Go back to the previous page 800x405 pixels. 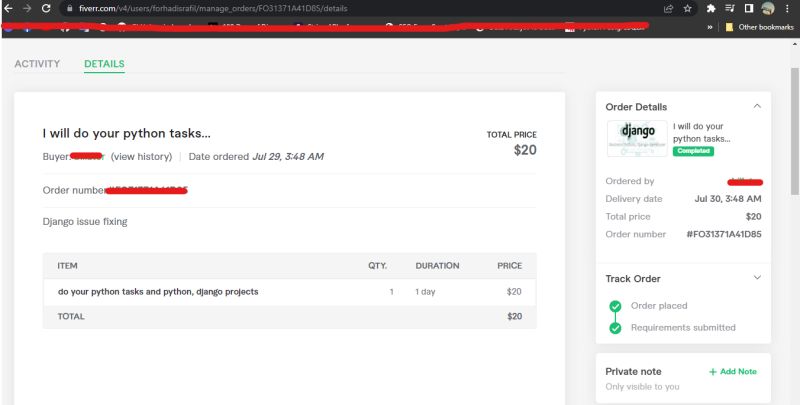tap(8, 7)
